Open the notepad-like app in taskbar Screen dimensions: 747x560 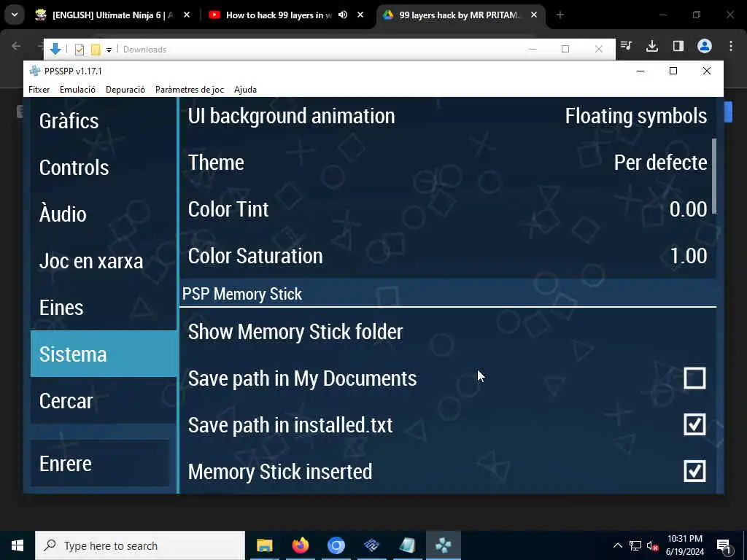(407, 545)
